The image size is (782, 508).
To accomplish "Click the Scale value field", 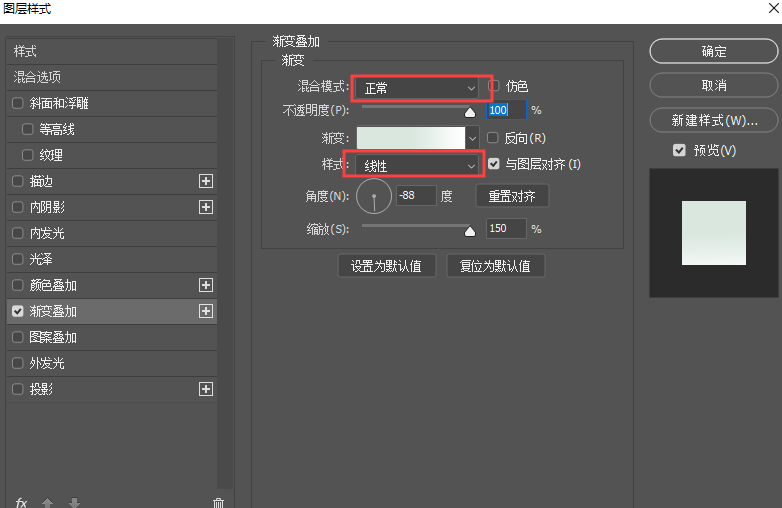I will (506, 228).
